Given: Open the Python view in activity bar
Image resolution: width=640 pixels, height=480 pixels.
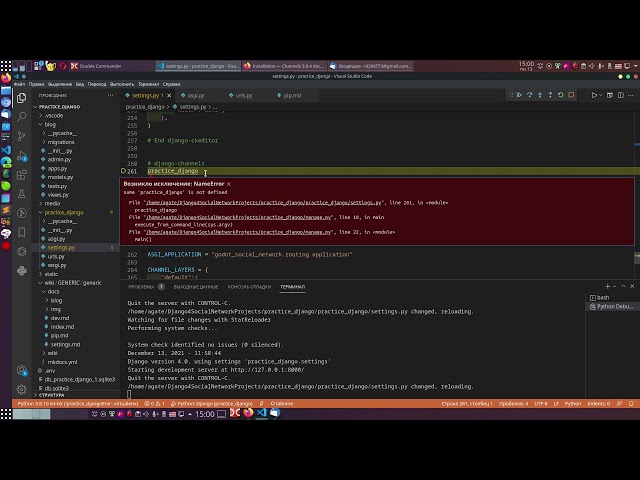Looking at the screenshot, I should click(22, 271).
